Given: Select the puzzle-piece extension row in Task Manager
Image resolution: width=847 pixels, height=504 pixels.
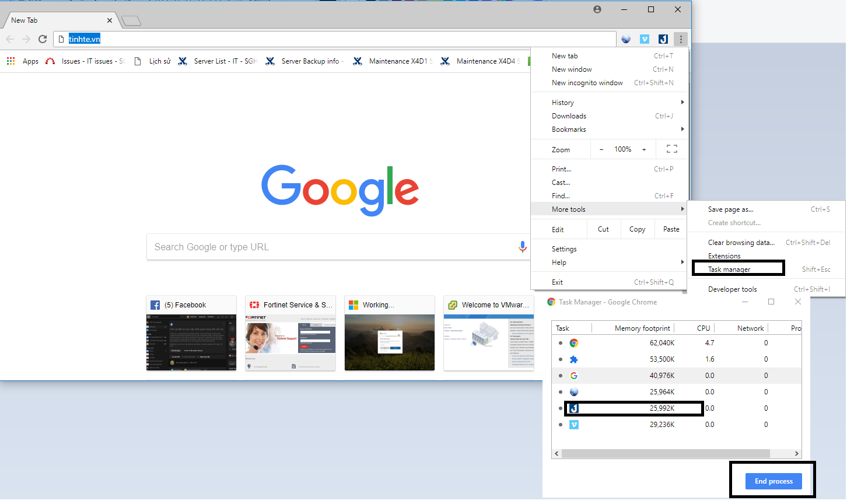Looking at the screenshot, I should [677, 359].
